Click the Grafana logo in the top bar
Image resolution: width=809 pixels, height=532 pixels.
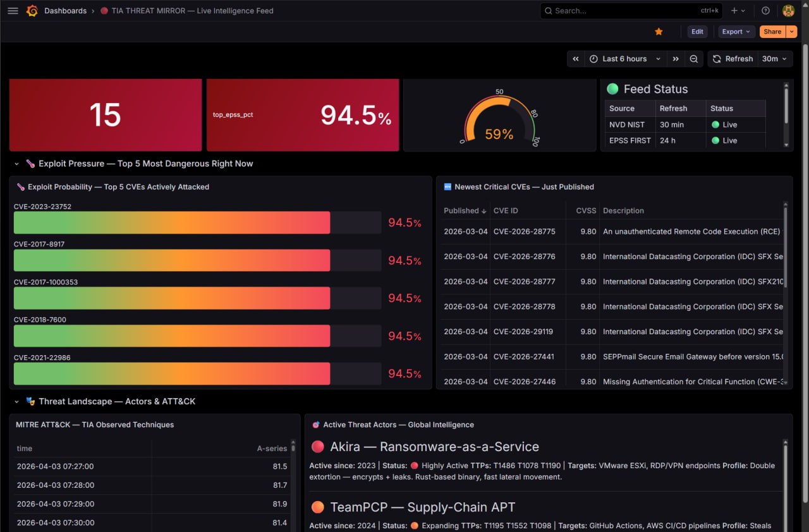coord(32,10)
